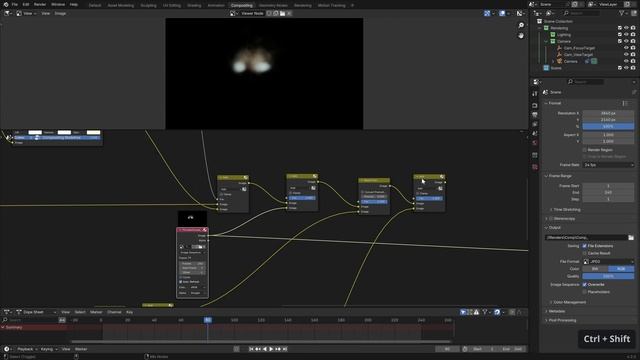The height and width of the screenshot is (360, 640).
Task: Switch to the Compositing workspace tab
Action: pos(242,5)
